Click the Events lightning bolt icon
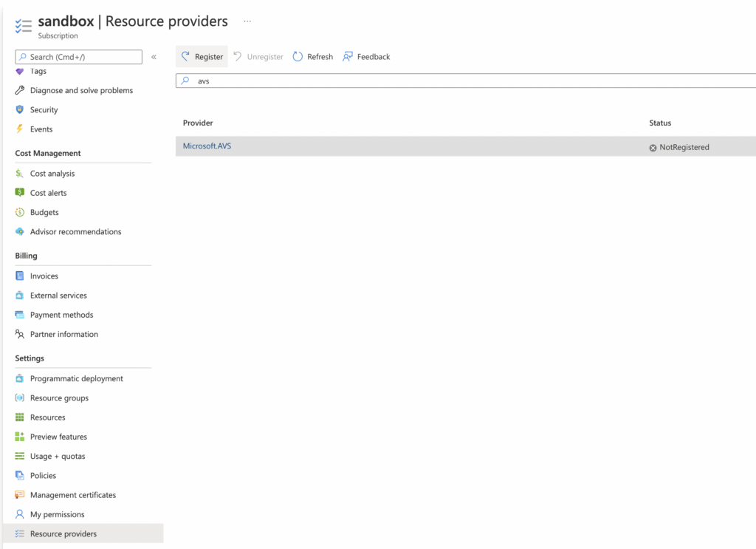The height and width of the screenshot is (549, 756). pos(20,129)
